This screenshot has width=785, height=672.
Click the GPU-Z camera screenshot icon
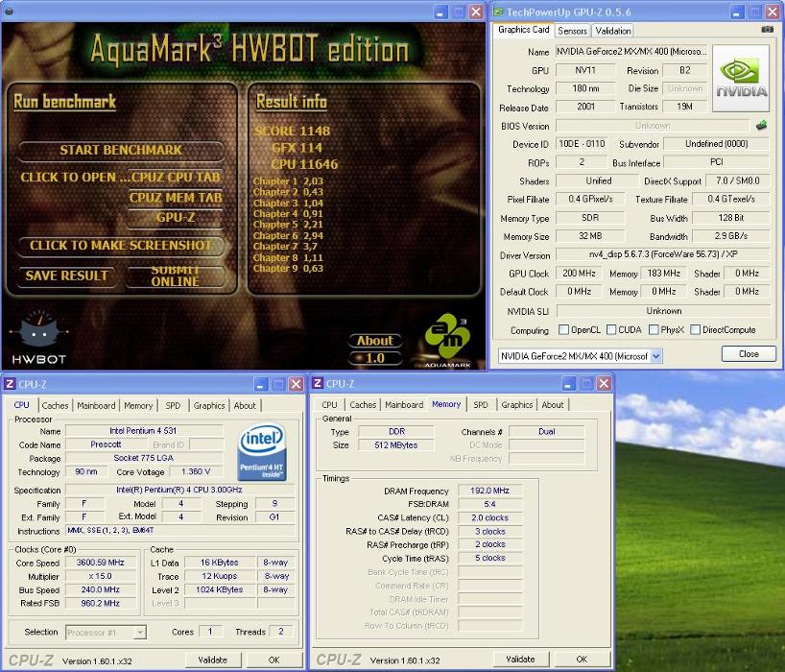pos(767,30)
